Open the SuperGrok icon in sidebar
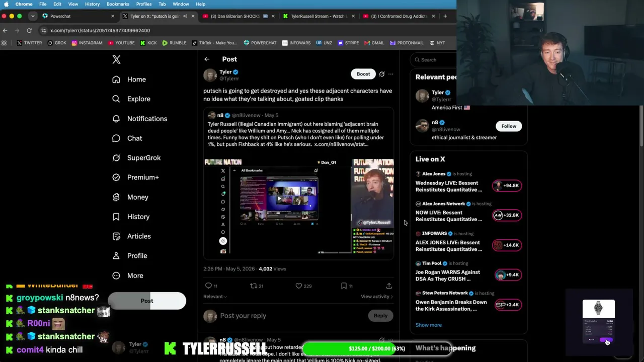This screenshot has width=644, height=362. pyautogui.click(x=116, y=158)
